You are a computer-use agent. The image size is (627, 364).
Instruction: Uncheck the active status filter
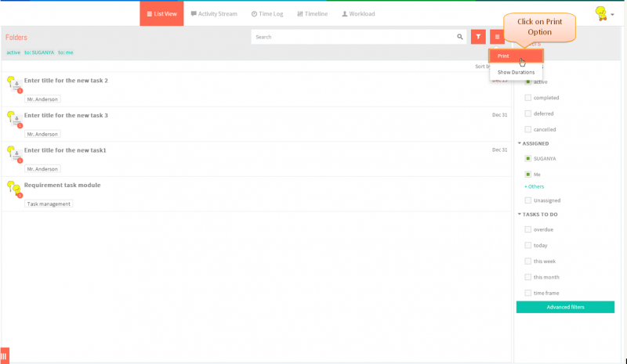pyautogui.click(x=527, y=81)
